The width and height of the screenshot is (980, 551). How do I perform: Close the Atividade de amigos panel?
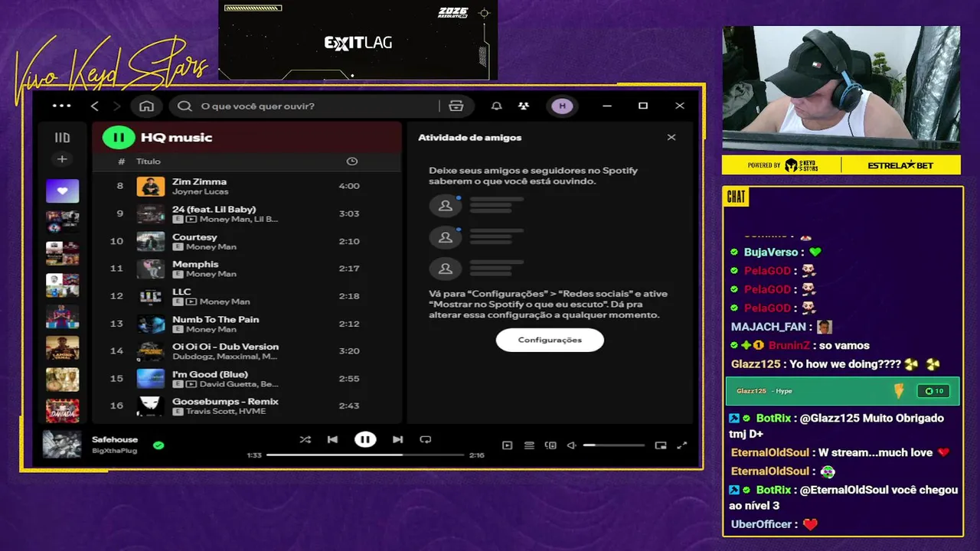tap(671, 138)
